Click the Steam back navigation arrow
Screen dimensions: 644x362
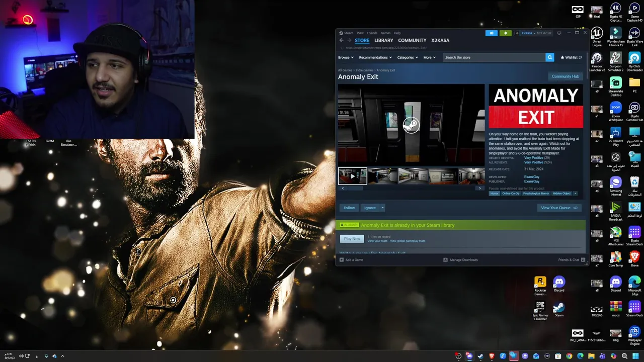(341, 40)
